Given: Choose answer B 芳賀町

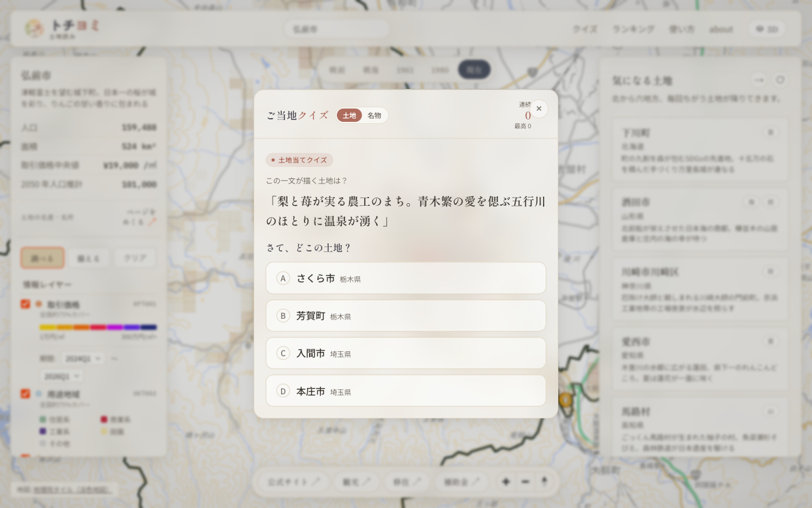Looking at the screenshot, I should (406, 316).
